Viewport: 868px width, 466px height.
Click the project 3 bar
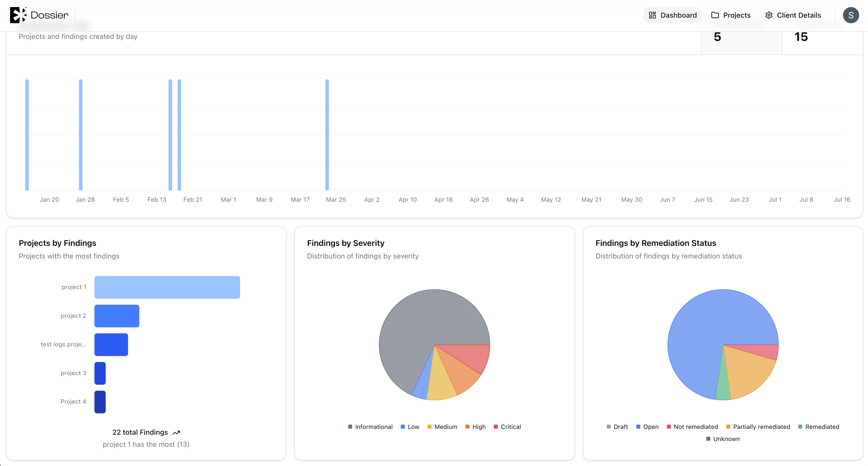pos(100,373)
